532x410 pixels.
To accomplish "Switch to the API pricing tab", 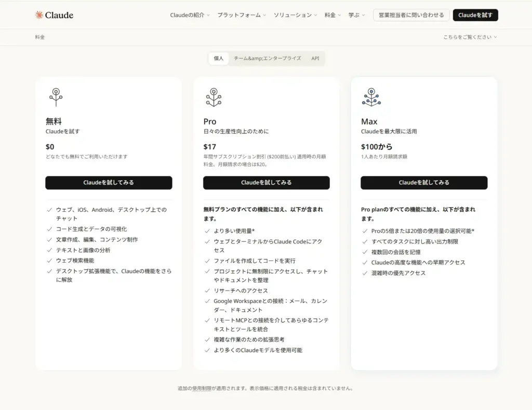I will coord(315,59).
